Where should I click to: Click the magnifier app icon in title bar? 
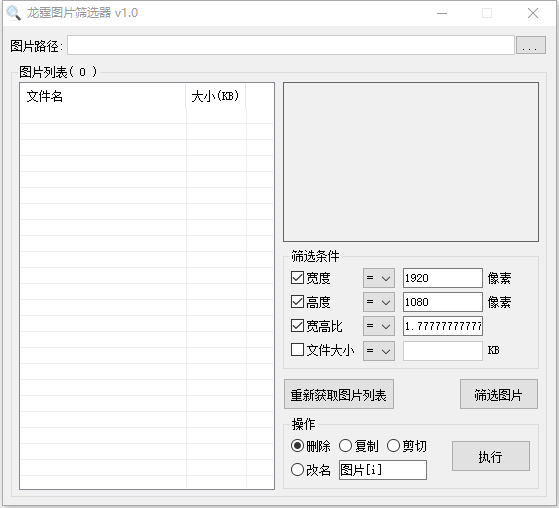(14, 13)
